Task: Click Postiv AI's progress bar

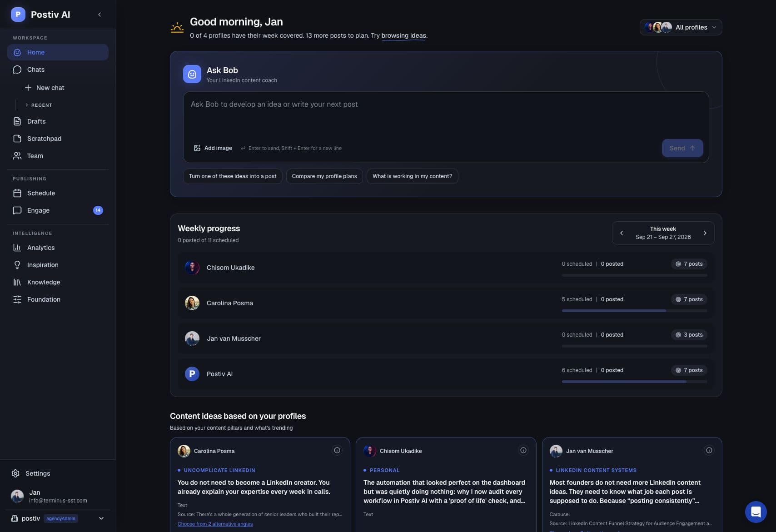Action: 634,382
